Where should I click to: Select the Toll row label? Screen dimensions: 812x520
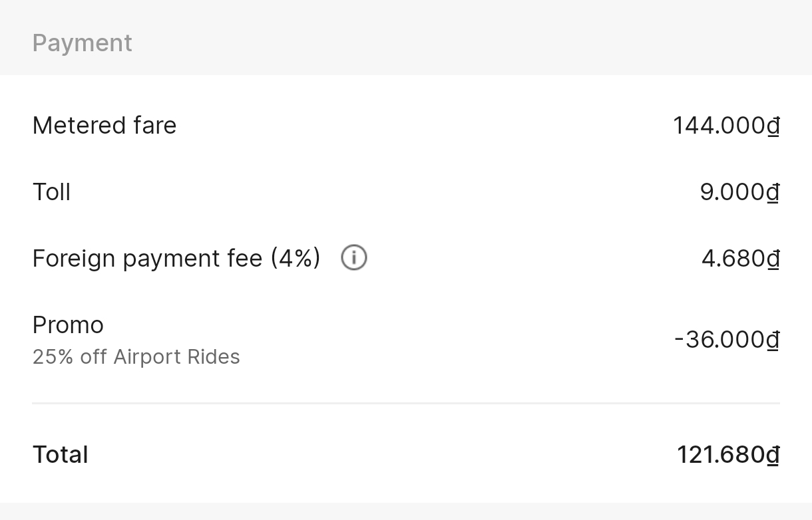51,192
